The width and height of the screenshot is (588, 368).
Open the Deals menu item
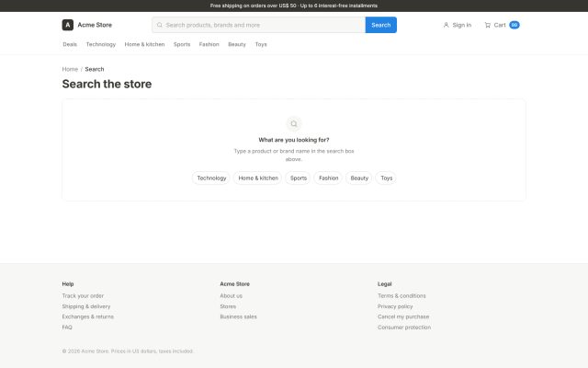click(70, 44)
